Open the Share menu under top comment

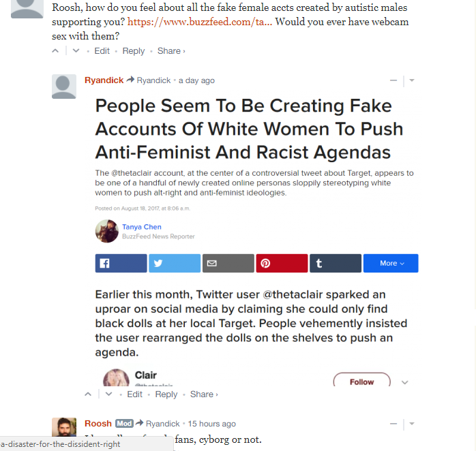[x=171, y=51]
